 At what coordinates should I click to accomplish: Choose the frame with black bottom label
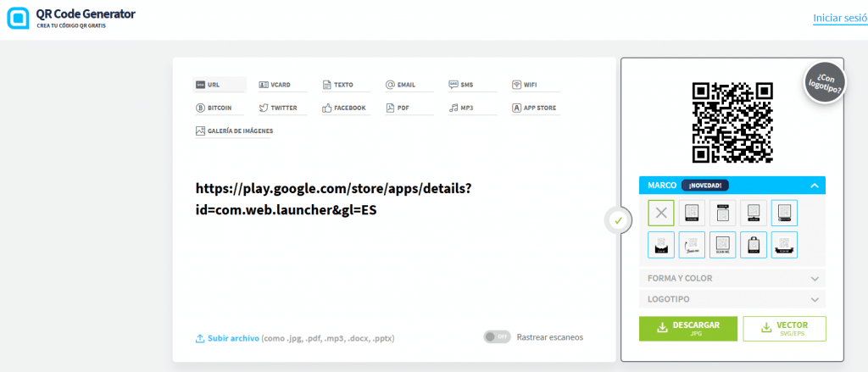click(692, 214)
